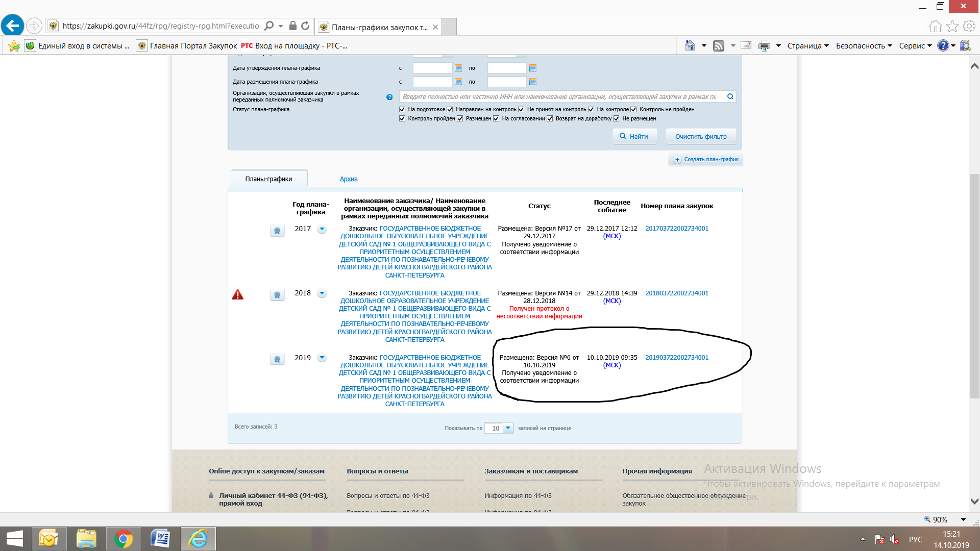980x551 pixels.
Task: Click the browser back arrow button
Action: [x=12, y=26]
